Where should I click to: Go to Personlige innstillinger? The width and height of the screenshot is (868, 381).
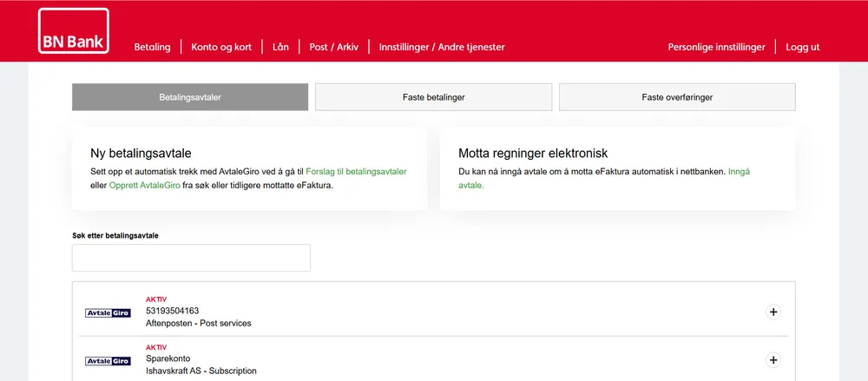tap(716, 47)
